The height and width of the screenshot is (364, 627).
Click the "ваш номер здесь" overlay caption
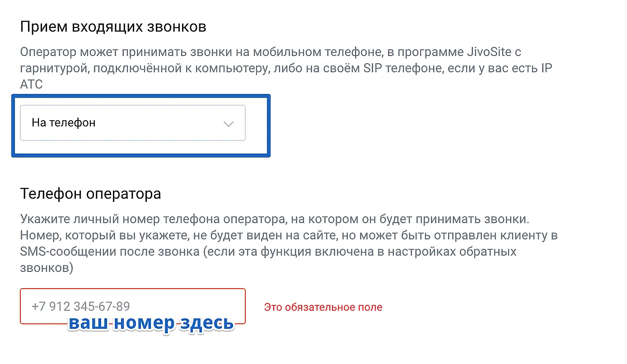(x=151, y=323)
